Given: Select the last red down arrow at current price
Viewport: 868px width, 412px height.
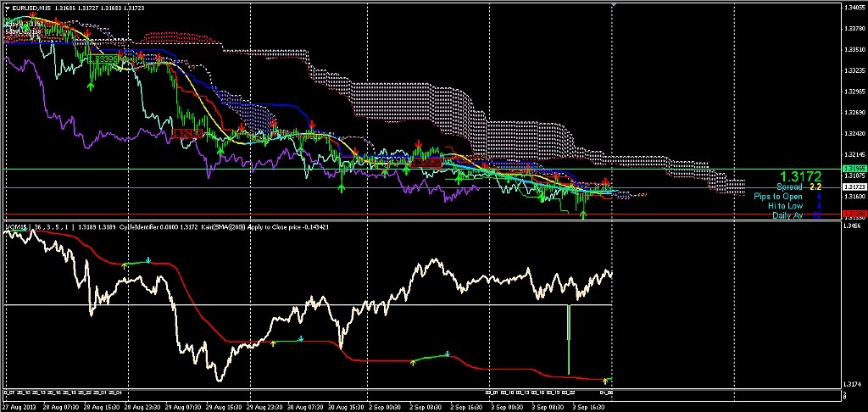Looking at the screenshot, I should point(606,182).
